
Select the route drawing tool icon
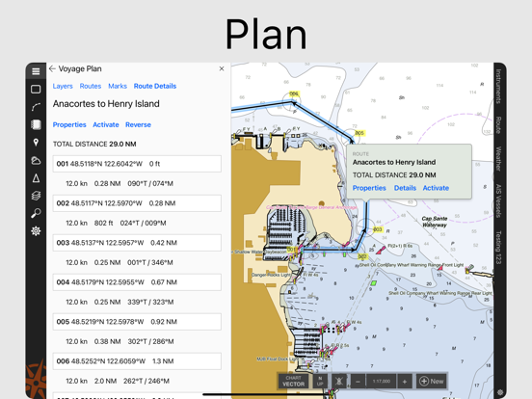point(36,107)
